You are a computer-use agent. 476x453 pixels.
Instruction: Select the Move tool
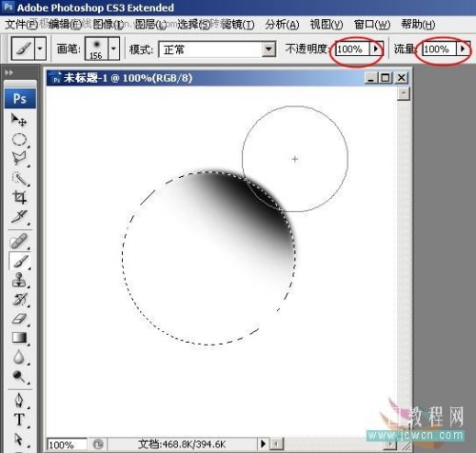19,120
